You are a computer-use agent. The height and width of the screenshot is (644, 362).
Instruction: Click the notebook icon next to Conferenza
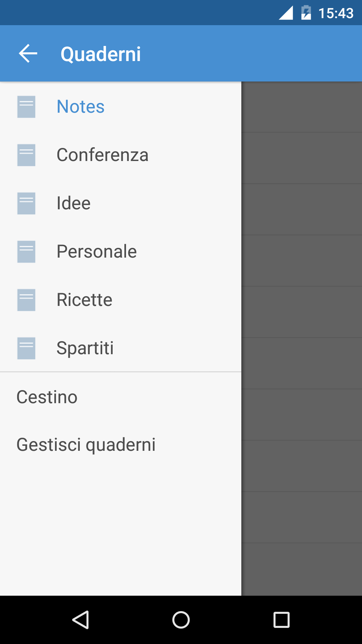(x=26, y=155)
